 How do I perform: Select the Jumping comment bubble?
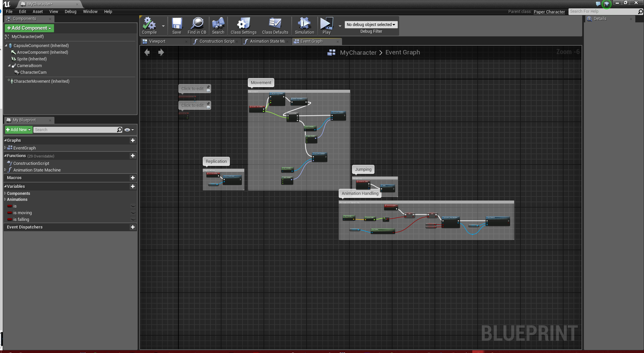tap(363, 169)
